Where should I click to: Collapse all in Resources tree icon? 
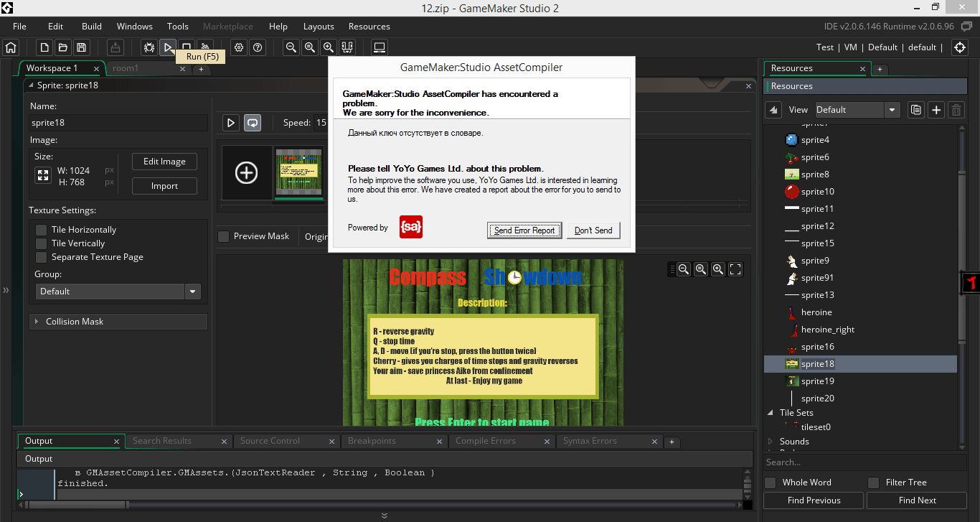[773, 110]
